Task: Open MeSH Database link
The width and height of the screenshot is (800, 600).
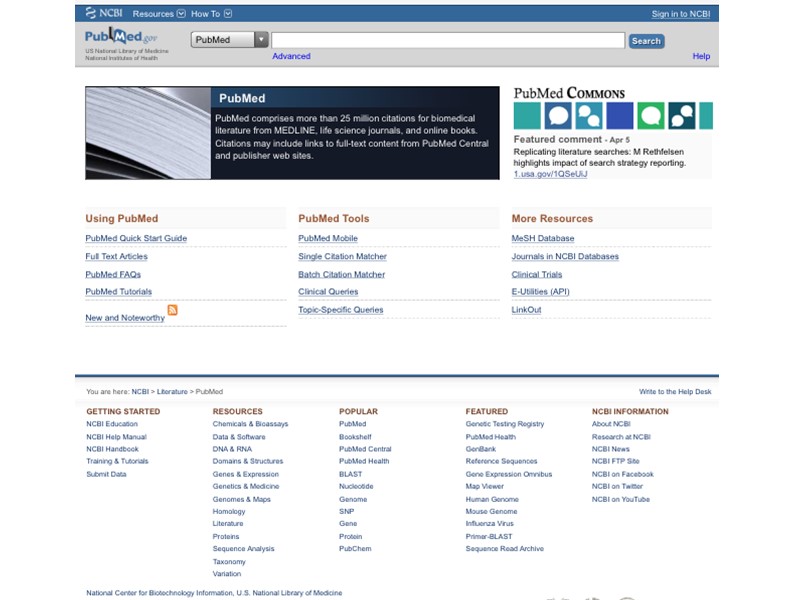Action: click(x=543, y=238)
